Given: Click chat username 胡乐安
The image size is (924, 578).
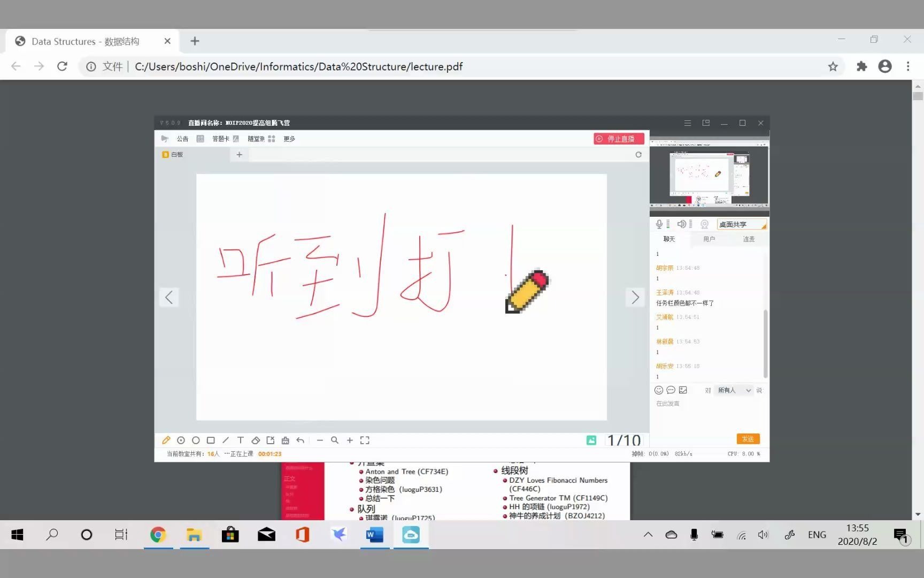Looking at the screenshot, I should [x=665, y=366].
